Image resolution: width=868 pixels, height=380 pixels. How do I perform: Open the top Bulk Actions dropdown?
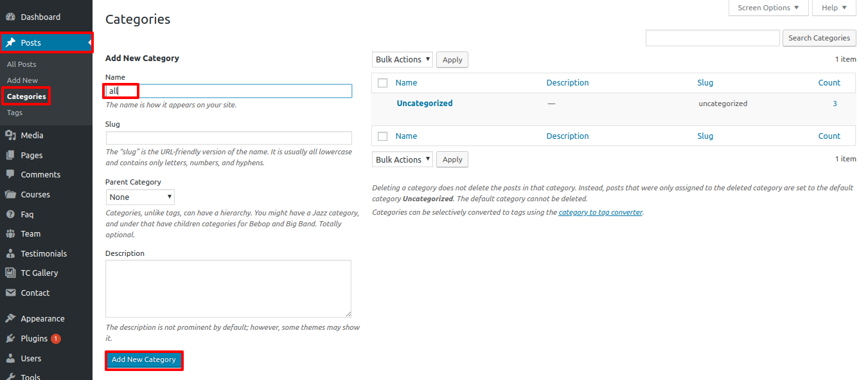coord(402,60)
